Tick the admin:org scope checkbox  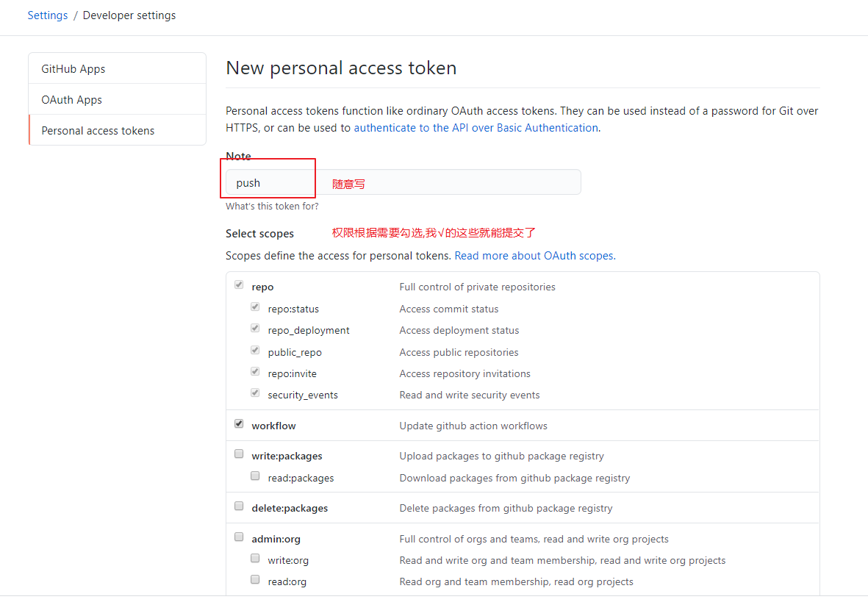(239, 537)
